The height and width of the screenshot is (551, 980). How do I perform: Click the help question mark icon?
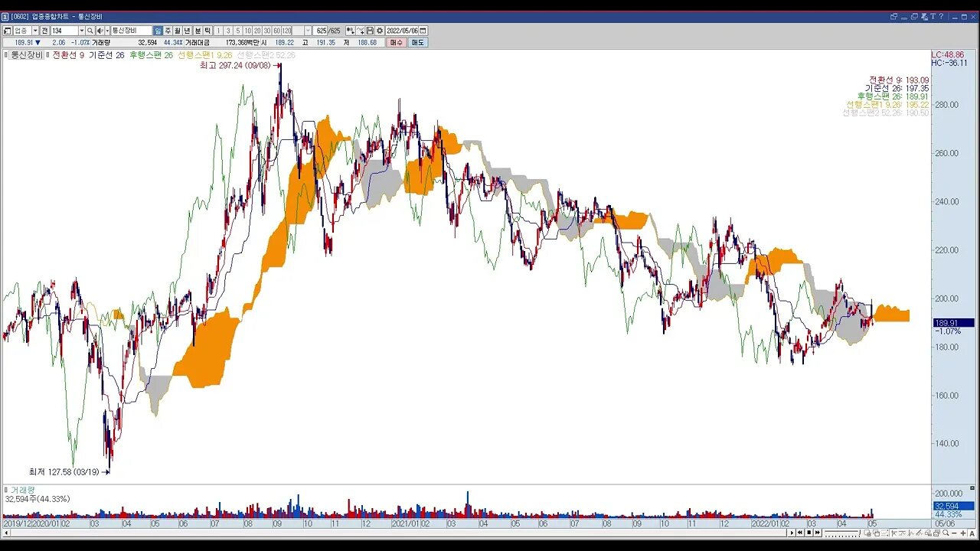click(941, 16)
